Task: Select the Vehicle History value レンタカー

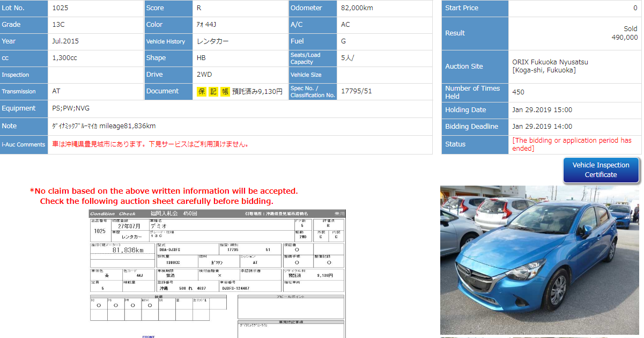Action: point(213,41)
